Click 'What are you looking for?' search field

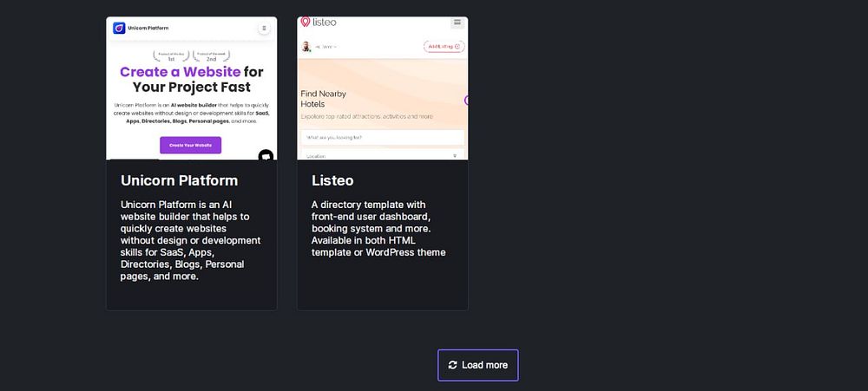coord(383,137)
